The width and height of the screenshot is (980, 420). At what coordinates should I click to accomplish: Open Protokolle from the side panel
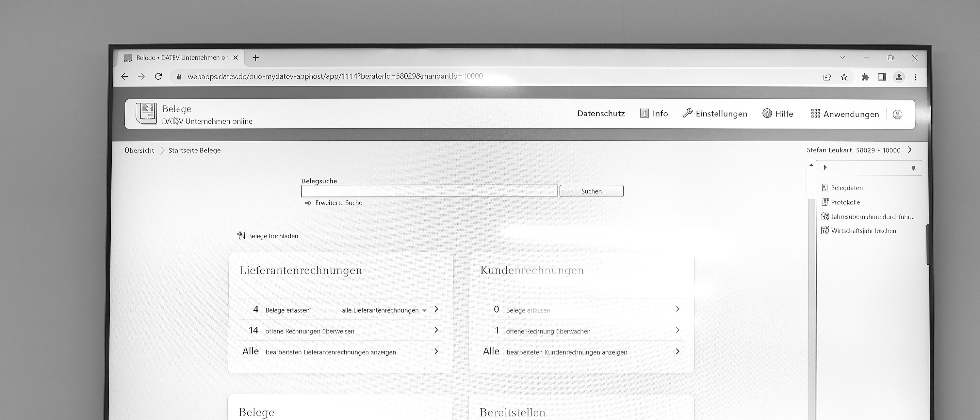(x=845, y=202)
